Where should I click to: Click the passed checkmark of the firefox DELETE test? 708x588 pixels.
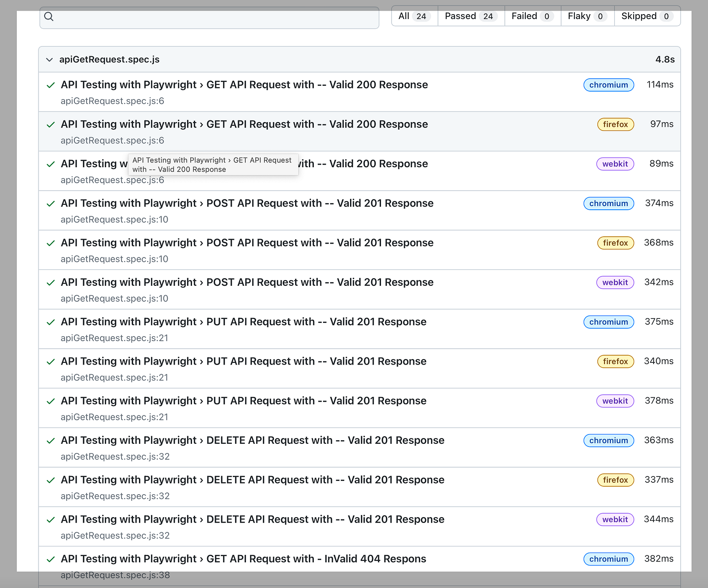[x=51, y=480]
